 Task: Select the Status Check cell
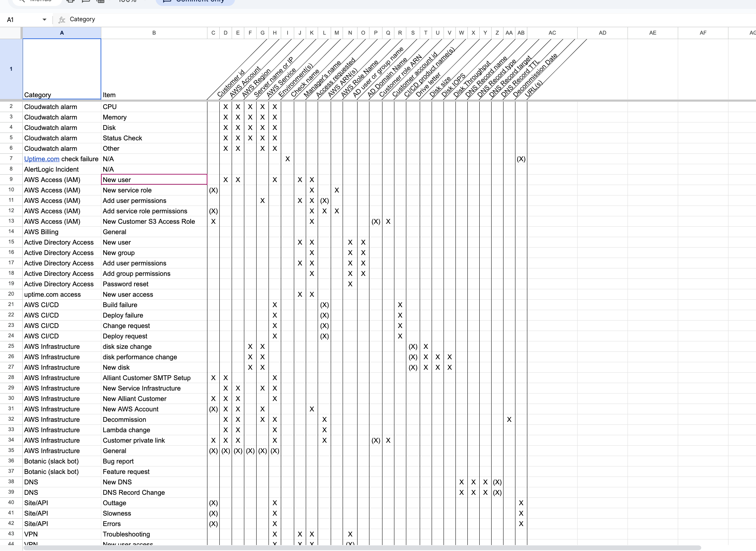tap(154, 138)
